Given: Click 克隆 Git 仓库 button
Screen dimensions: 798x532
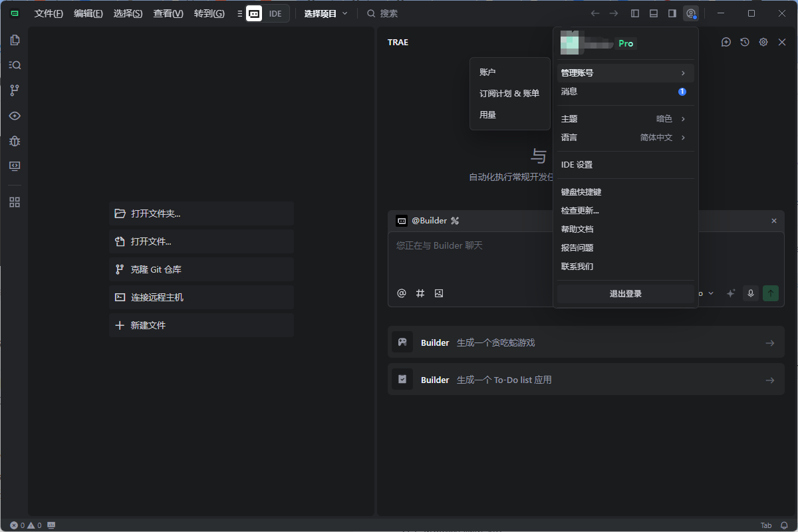Looking at the screenshot, I should click(x=201, y=269).
